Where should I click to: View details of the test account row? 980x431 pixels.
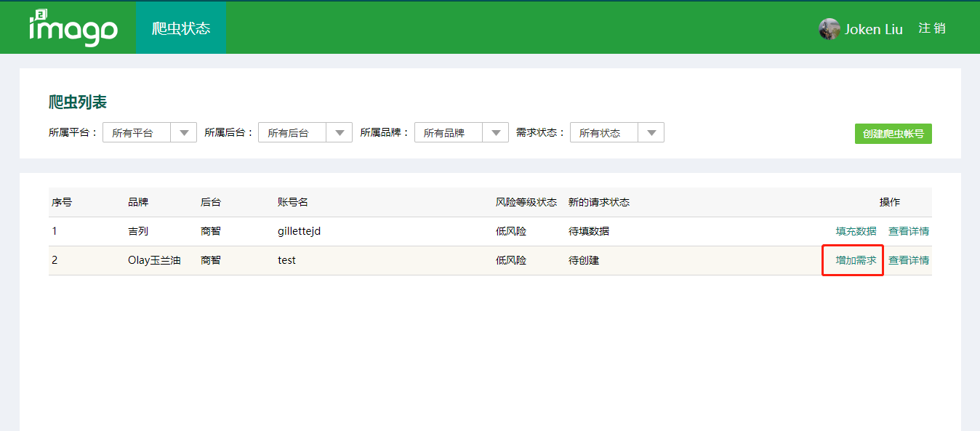909,260
